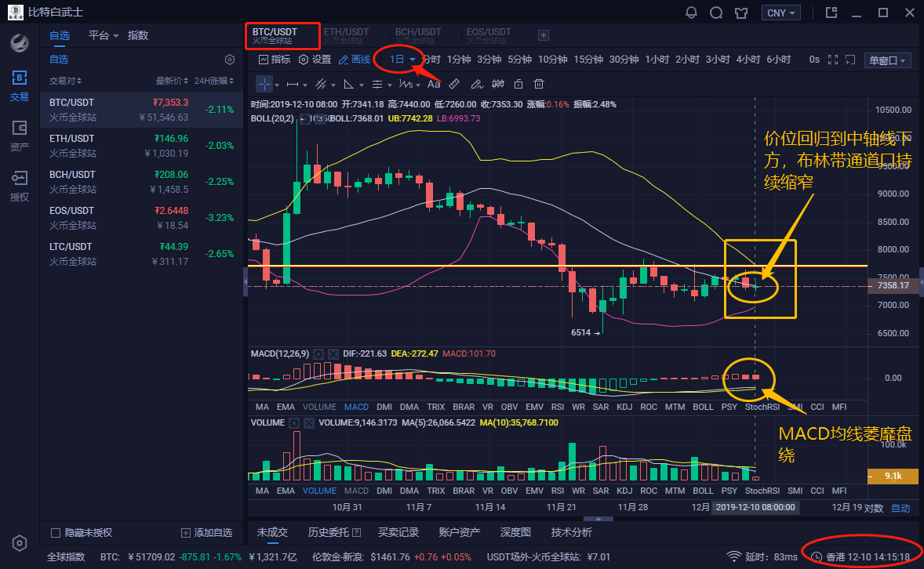Remove the MACD indicator with X icon
The width and height of the screenshot is (924, 569).
tap(333, 354)
